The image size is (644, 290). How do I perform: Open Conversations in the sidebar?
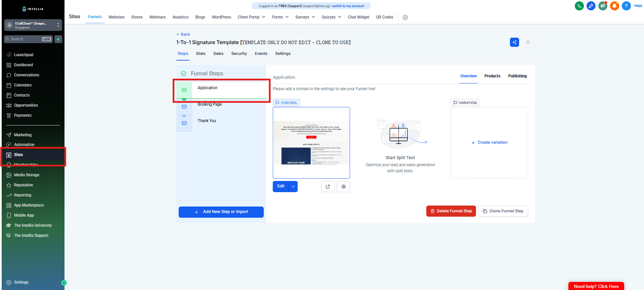27,75
